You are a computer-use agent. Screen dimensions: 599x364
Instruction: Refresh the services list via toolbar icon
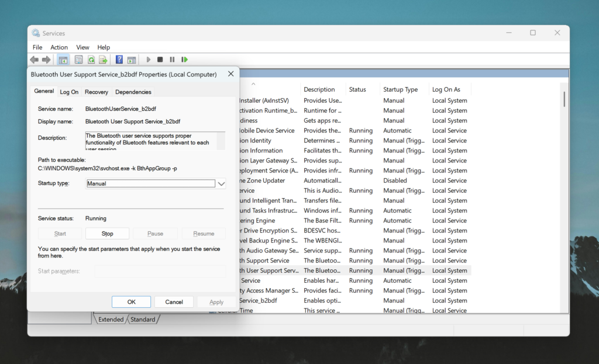pyautogui.click(x=91, y=60)
